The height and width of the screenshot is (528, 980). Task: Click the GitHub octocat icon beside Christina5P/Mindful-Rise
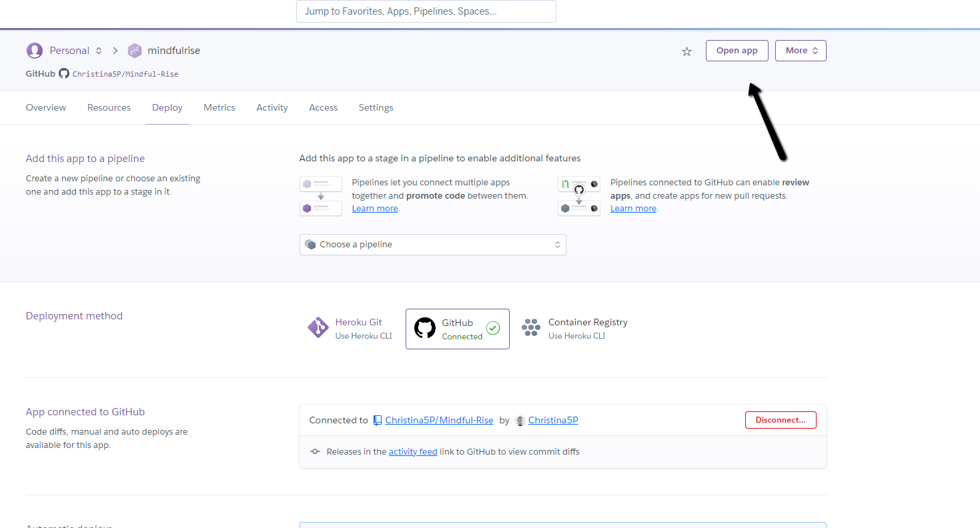point(64,73)
